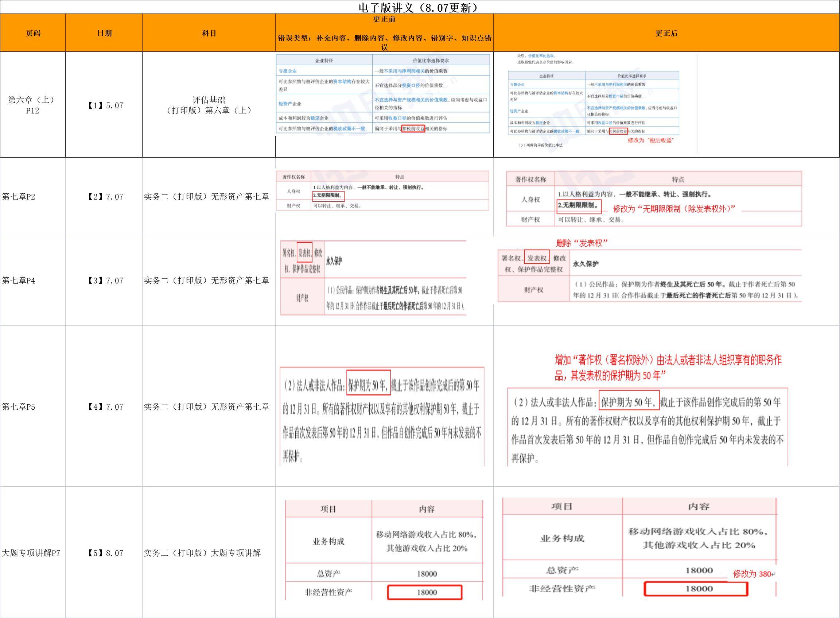The height and width of the screenshot is (618, 840).
Task: Open the after-correction 著作权名称 table in row 【2】
Action: pos(654,198)
